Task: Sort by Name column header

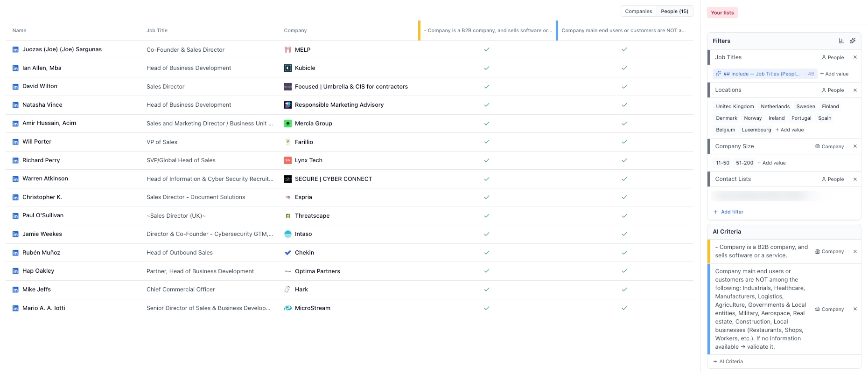Action: point(20,30)
